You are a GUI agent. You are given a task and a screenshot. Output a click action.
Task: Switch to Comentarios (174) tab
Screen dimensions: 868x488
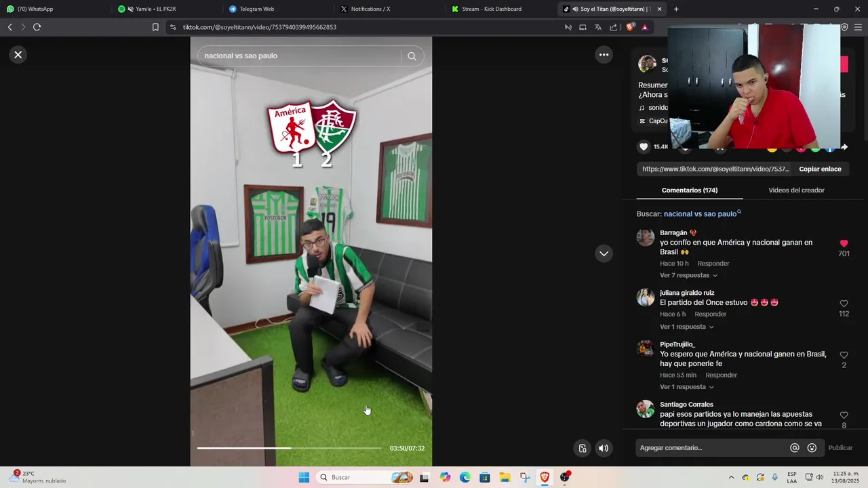pyautogui.click(x=690, y=190)
